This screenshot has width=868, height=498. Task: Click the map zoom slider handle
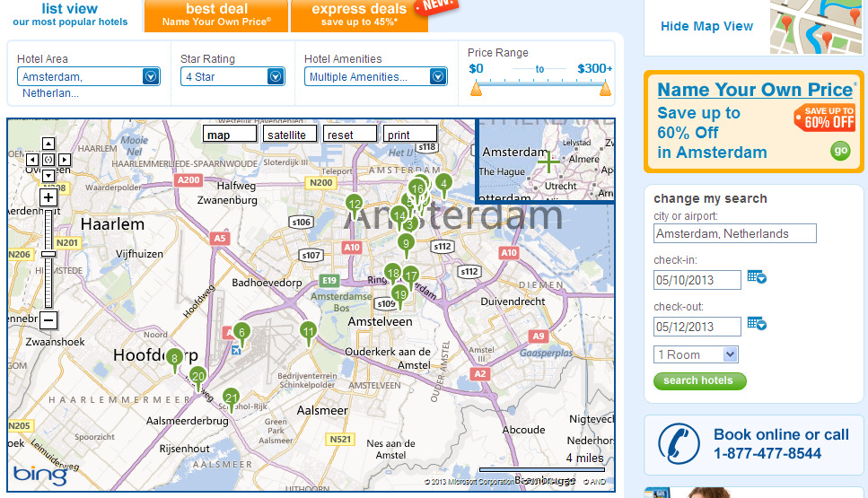[48, 254]
